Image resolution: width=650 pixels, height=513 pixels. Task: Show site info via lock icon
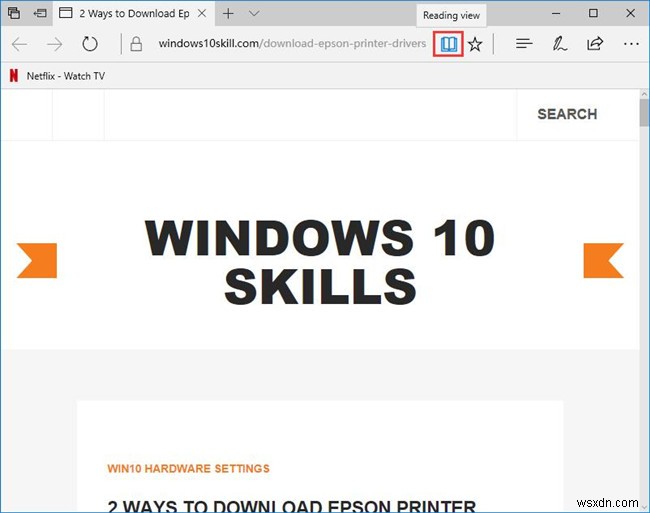[x=136, y=44]
